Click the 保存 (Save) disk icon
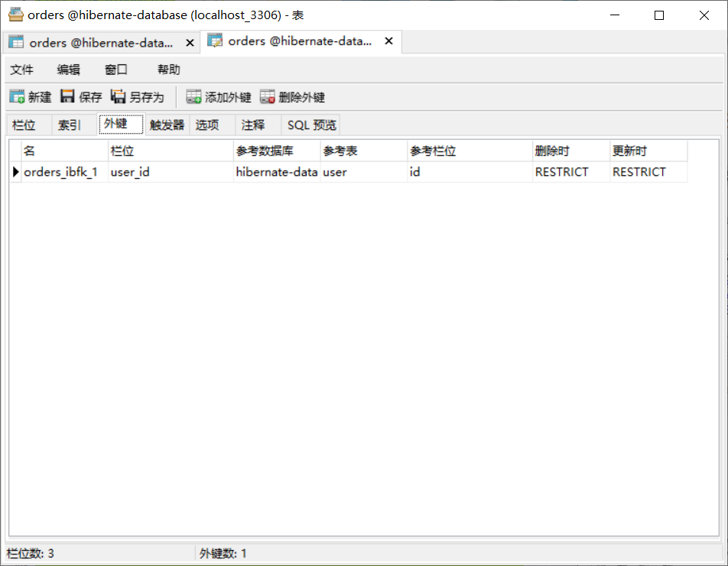The image size is (728, 566). [68, 96]
